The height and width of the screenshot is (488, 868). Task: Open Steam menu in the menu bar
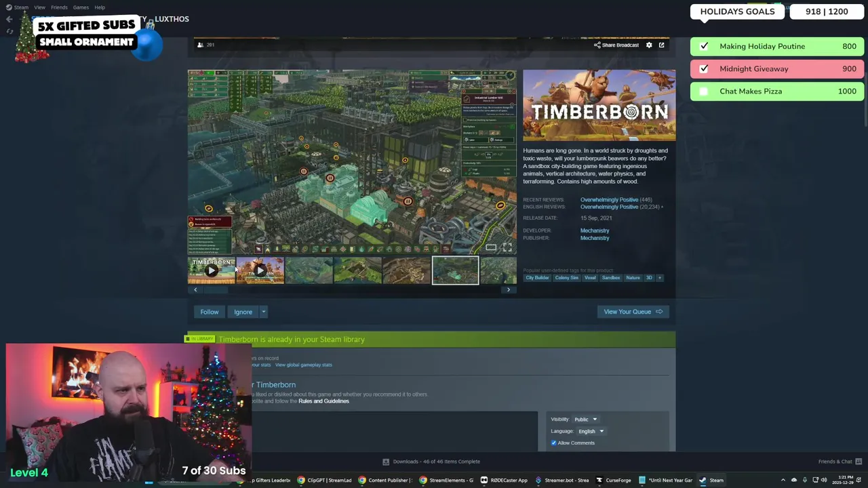tap(18, 7)
